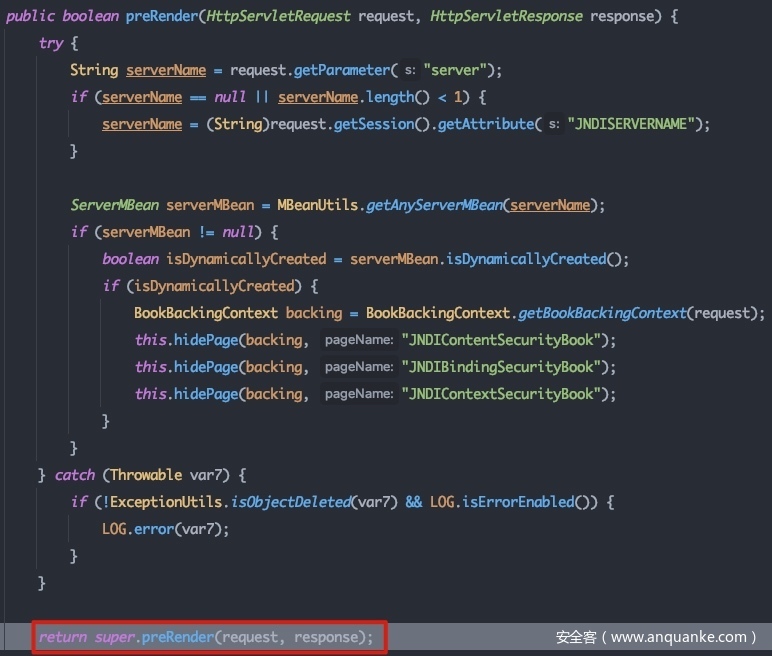Click the Throwable type in catch clause

pyautogui.click(x=146, y=475)
